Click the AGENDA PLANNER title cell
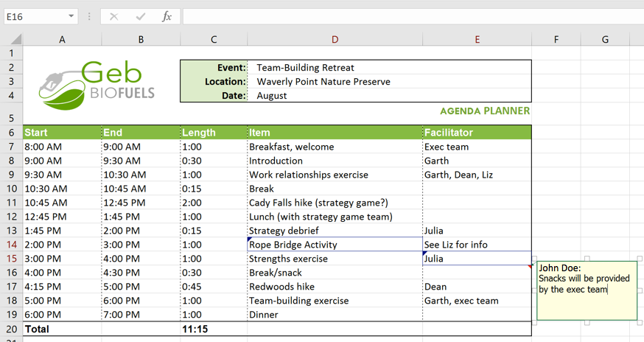 (x=484, y=111)
